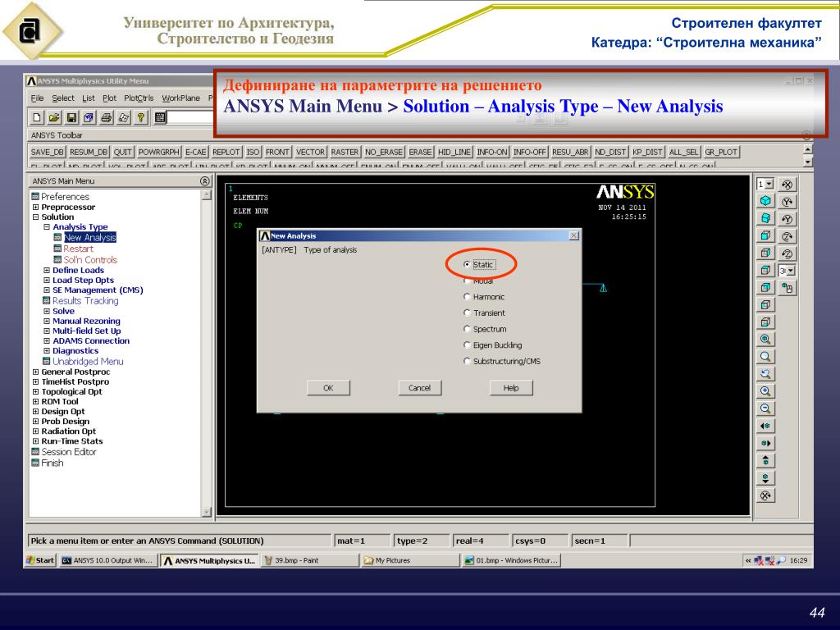This screenshot has height=630, width=840.
Task: Click the collapse chevron icon on ANSYS Main Menu header
Action: (204, 181)
